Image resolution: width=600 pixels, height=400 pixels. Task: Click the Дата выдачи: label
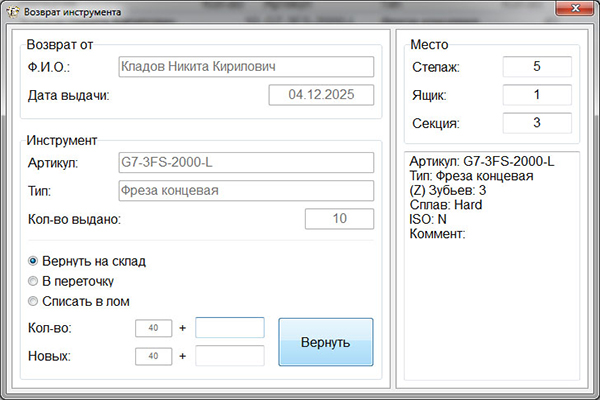[68, 95]
